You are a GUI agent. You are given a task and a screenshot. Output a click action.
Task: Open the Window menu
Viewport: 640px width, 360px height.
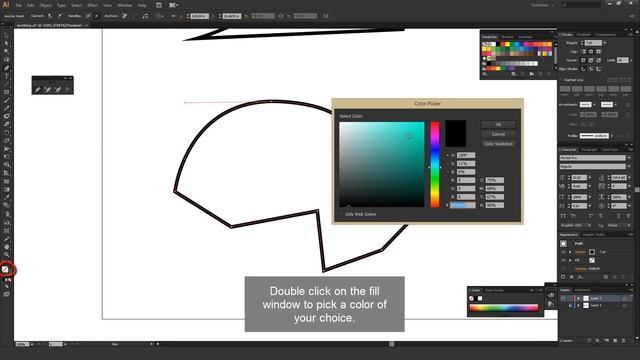125,5
